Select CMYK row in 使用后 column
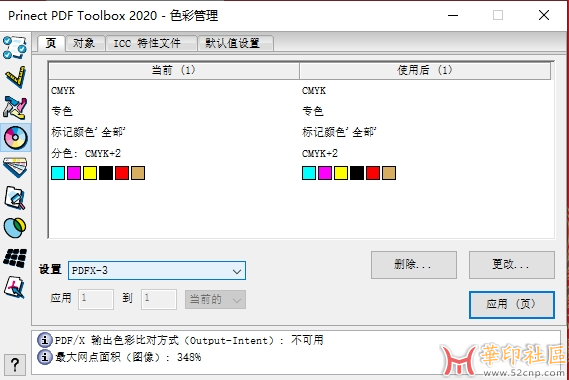The height and width of the screenshot is (380, 569). click(314, 91)
